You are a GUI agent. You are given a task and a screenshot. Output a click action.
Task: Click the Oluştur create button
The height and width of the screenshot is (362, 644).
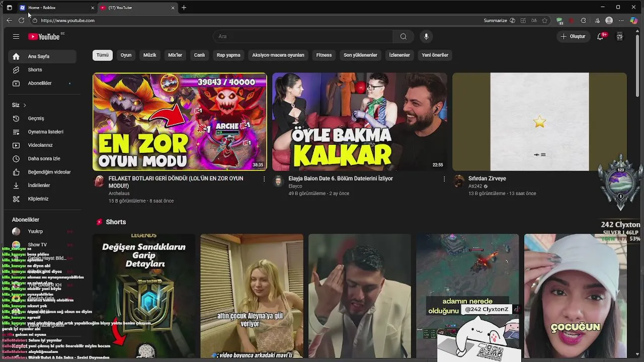tap(573, 36)
